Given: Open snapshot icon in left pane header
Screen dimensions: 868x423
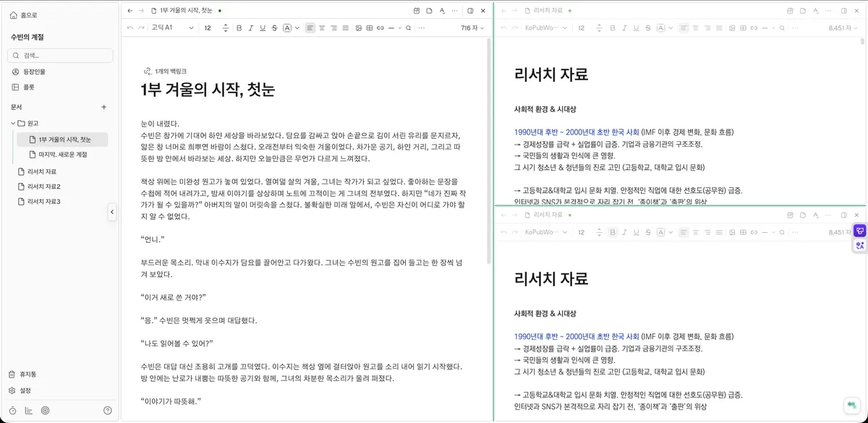Looking at the screenshot, I should coord(417,11).
